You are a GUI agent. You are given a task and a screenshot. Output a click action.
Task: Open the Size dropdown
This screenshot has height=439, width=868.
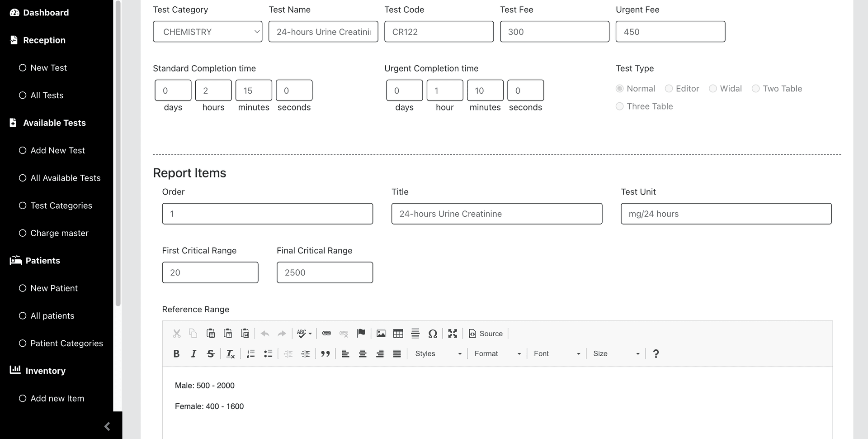coord(616,354)
